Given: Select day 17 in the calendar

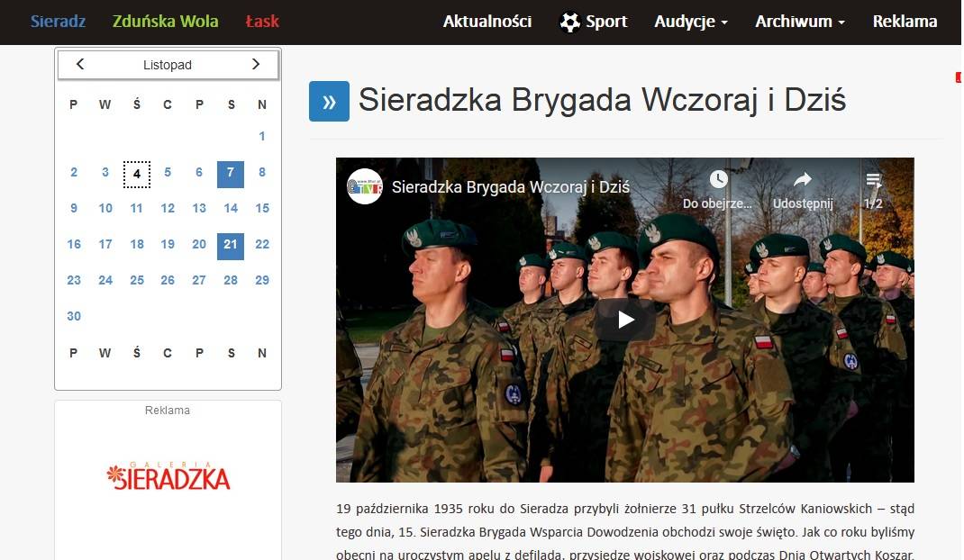Looking at the screenshot, I should pos(105,244).
